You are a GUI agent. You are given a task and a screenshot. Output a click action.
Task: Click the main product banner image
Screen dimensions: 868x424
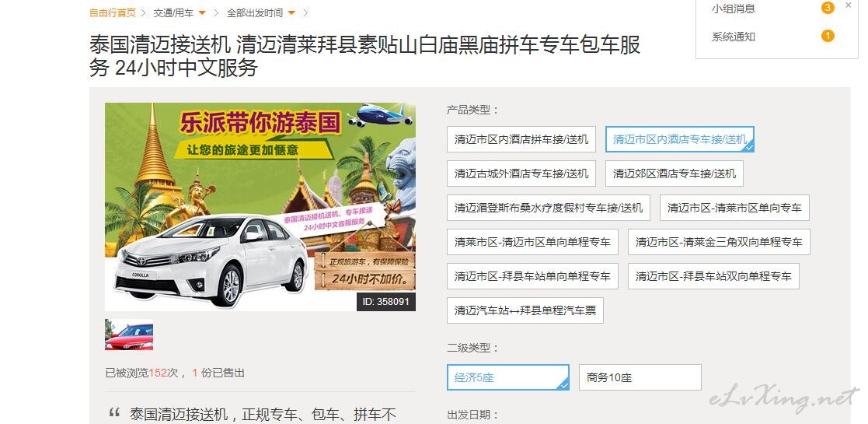tap(260, 207)
